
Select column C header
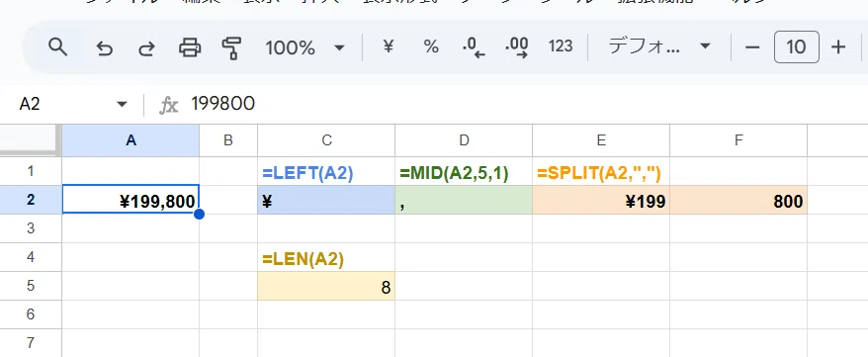click(x=326, y=140)
